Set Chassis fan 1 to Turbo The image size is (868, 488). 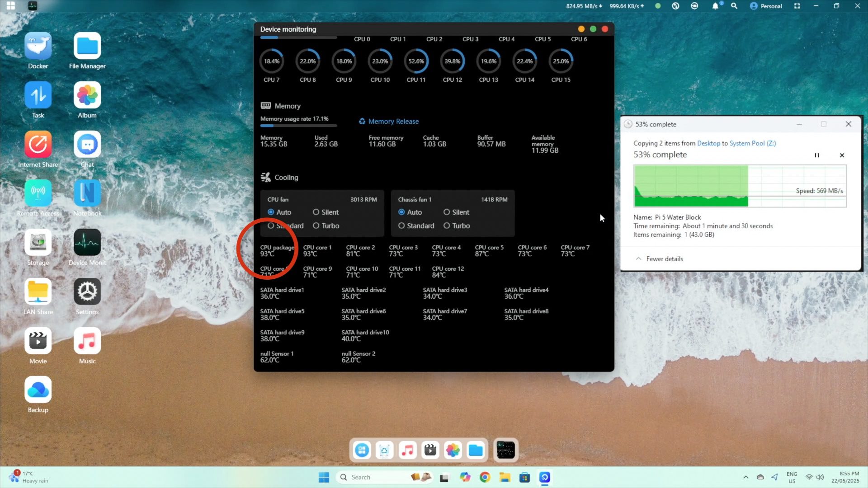pyautogui.click(x=447, y=226)
